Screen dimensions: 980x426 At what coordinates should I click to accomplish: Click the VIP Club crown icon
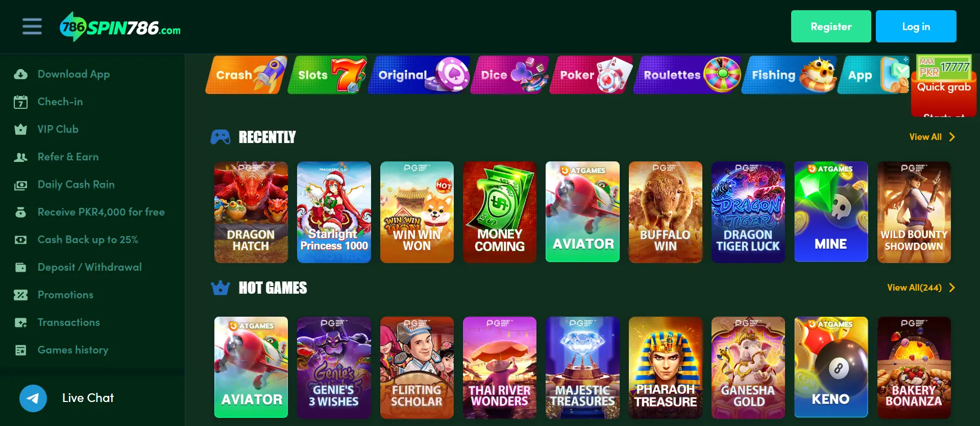[21, 129]
